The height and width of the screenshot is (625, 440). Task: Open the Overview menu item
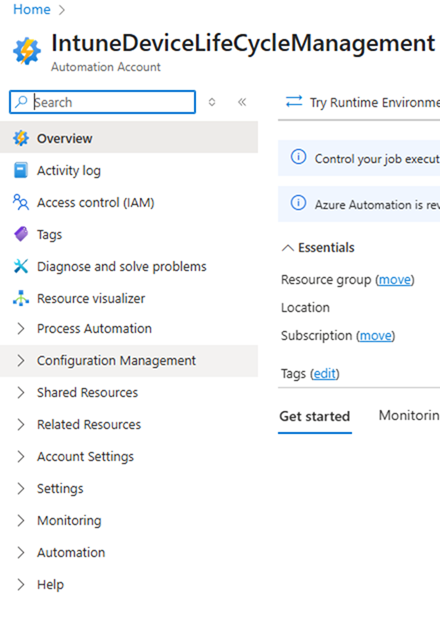coord(129,138)
